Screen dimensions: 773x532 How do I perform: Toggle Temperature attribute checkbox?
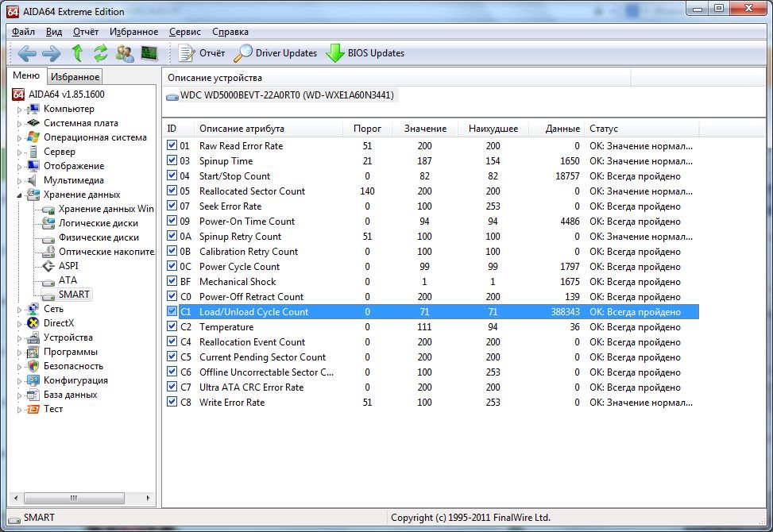pos(172,326)
